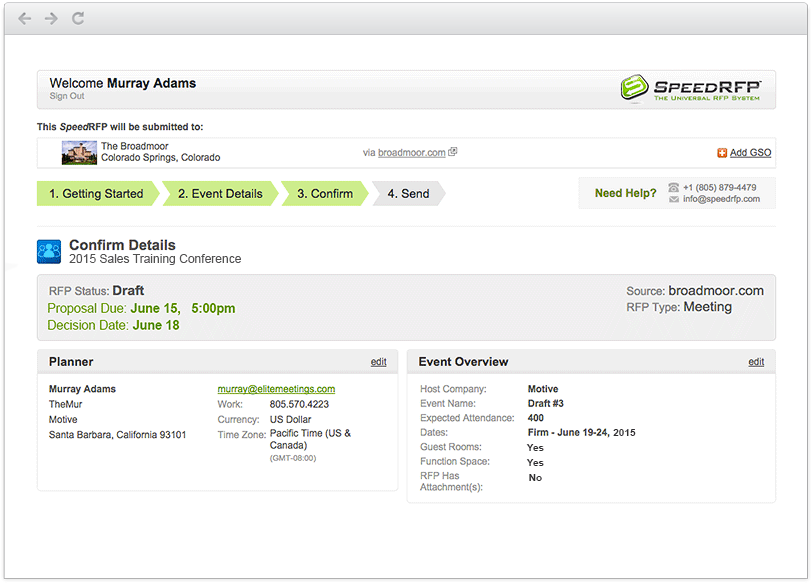
Task: Click the SpeedRFP logo
Action: (x=691, y=89)
